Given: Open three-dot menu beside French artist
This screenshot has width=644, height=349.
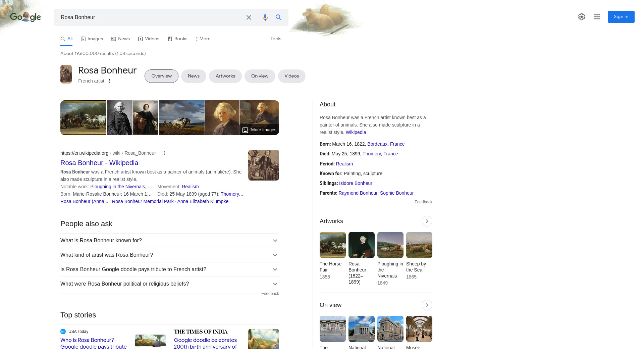Looking at the screenshot, I should coord(110,81).
